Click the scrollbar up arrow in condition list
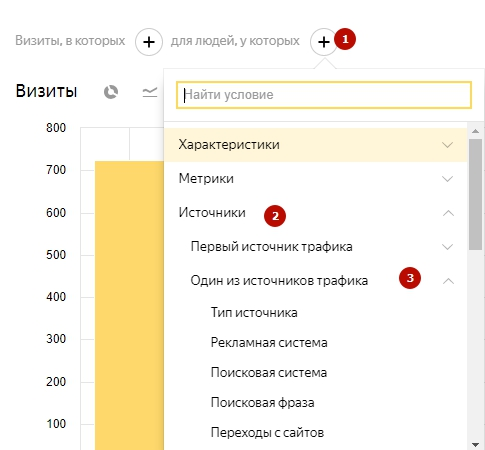The image size is (485, 450). 476,131
